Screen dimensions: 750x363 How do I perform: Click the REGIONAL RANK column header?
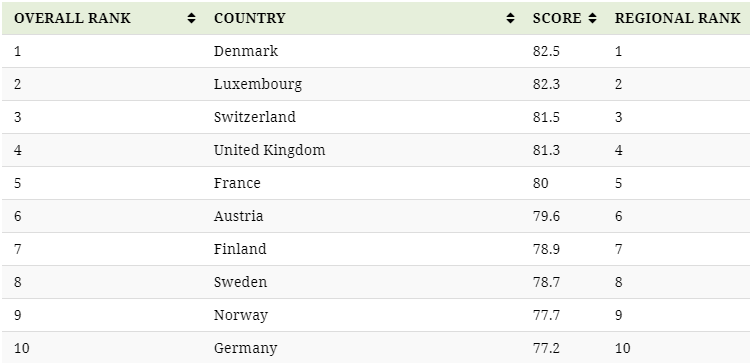pyautogui.click(x=676, y=18)
